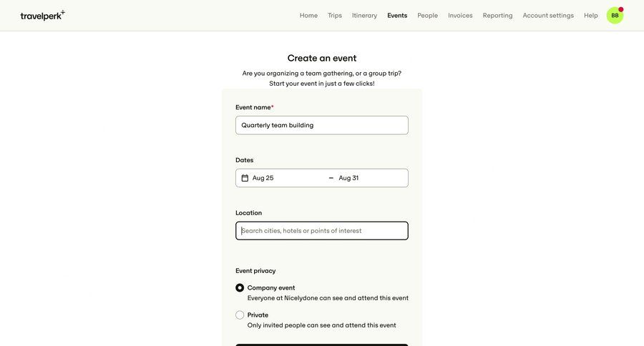This screenshot has width=644, height=346.
Task: Click the travelperk logo
Action: coord(42,15)
